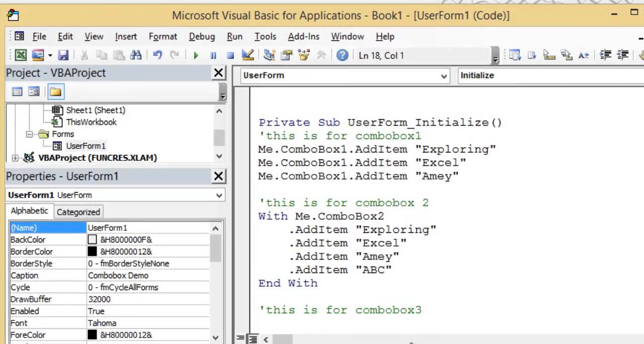Open the Edit menu

pyautogui.click(x=65, y=37)
